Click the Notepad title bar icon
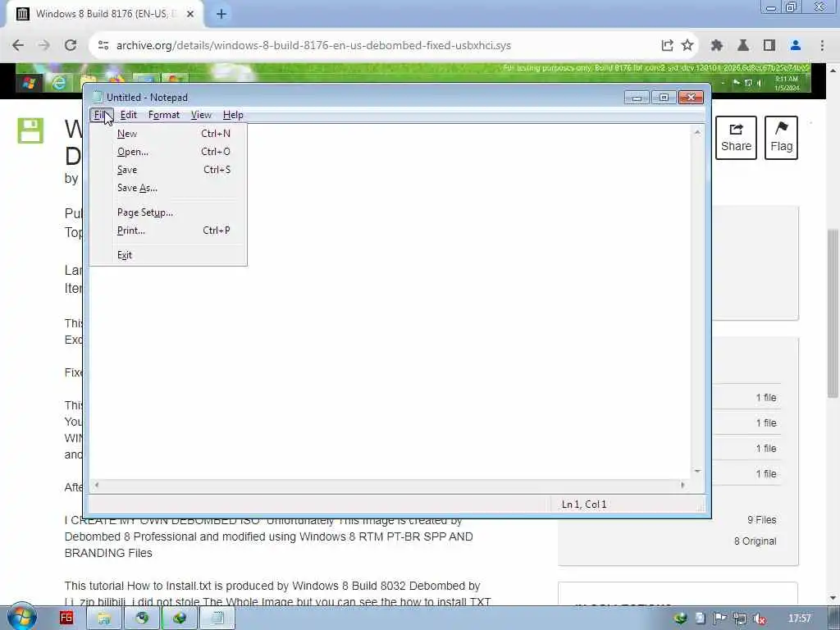Viewport: 840px width, 630px height. click(x=97, y=97)
